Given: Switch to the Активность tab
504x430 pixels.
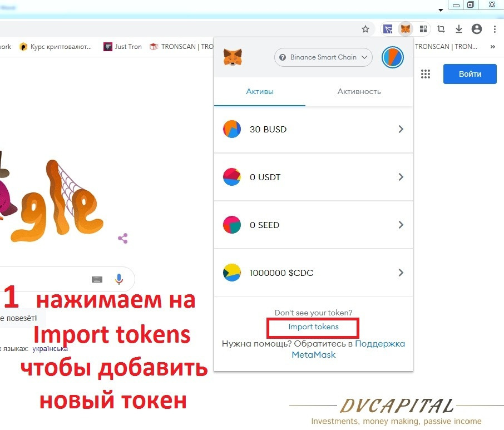Looking at the screenshot, I should pos(359,92).
